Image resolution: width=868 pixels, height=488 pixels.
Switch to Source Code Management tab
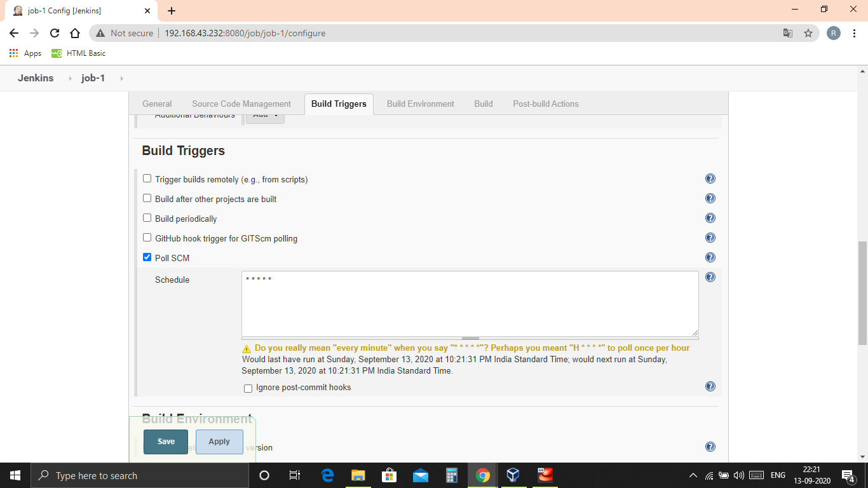pyautogui.click(x=241, y=104)
